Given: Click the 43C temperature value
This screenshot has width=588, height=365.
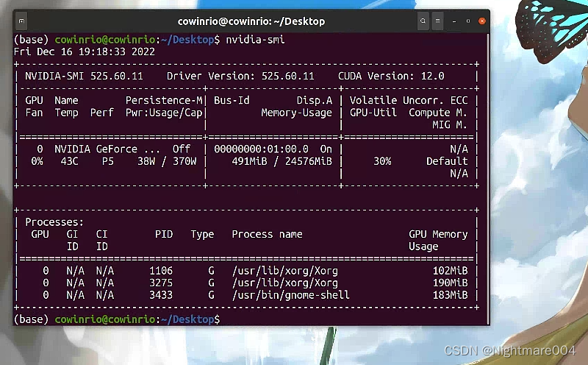Looking at the screenshot, I should click(x=69, y=161).
